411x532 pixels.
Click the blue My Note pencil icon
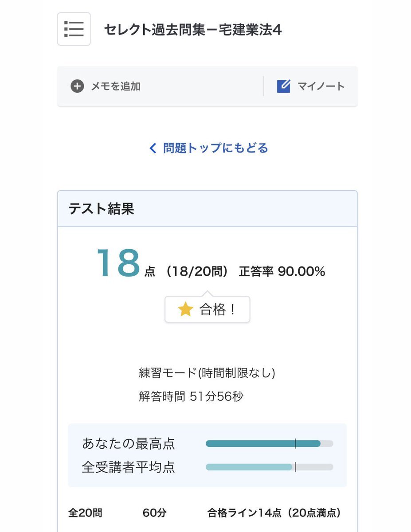283,86
